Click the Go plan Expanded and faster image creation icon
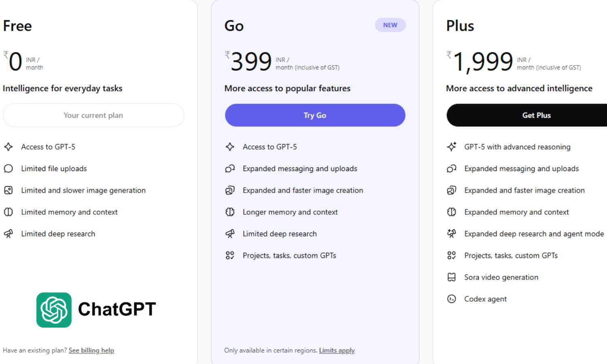Image resolution: width=607 pixels, height=364 pixels. tap(230, 190)
